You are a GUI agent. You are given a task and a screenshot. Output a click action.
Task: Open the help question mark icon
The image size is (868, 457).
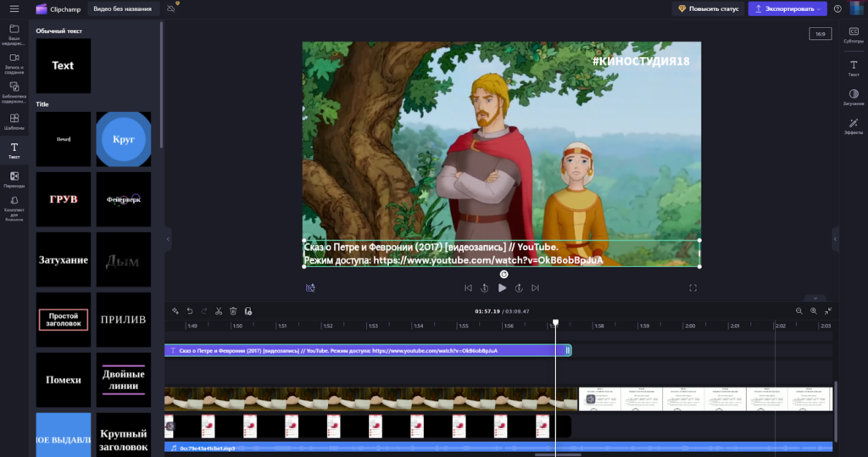click(x=837, y=8)
